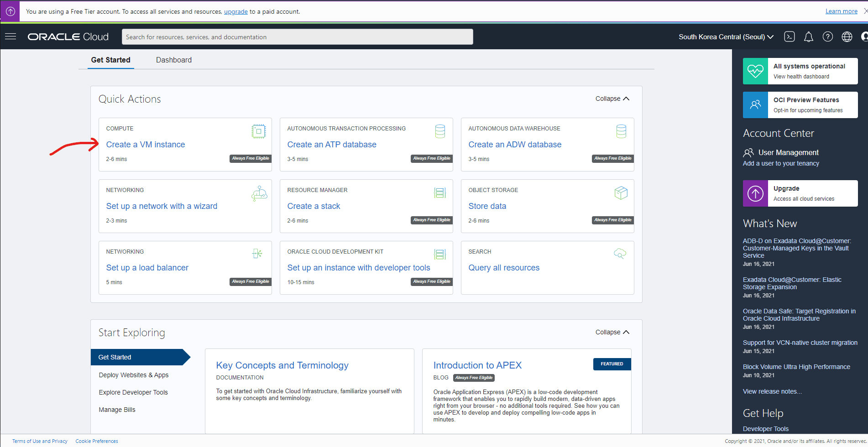
Task: Open the announcements bell icon
Action: [x=809, y=37]
